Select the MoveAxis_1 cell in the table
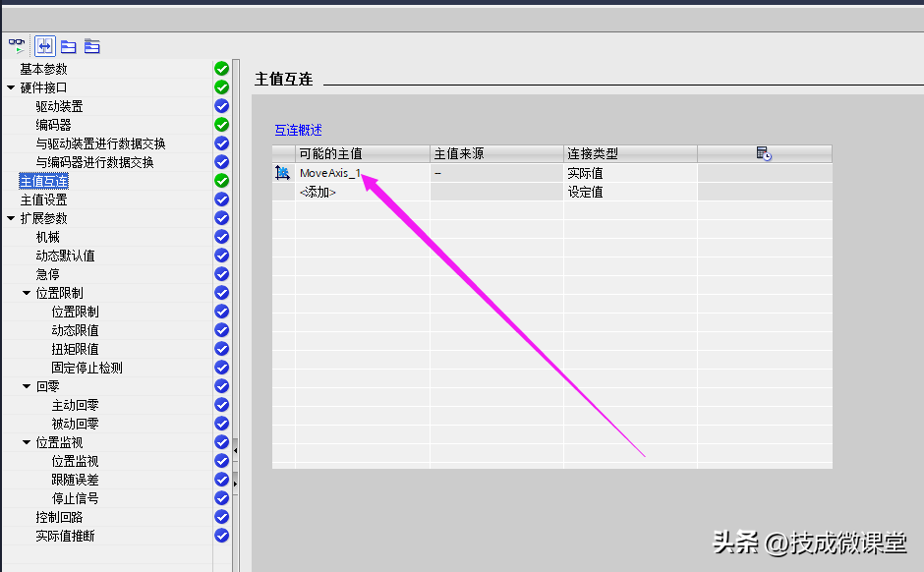The height and width of the screenshot is (572, 924). tap(330, 173)
